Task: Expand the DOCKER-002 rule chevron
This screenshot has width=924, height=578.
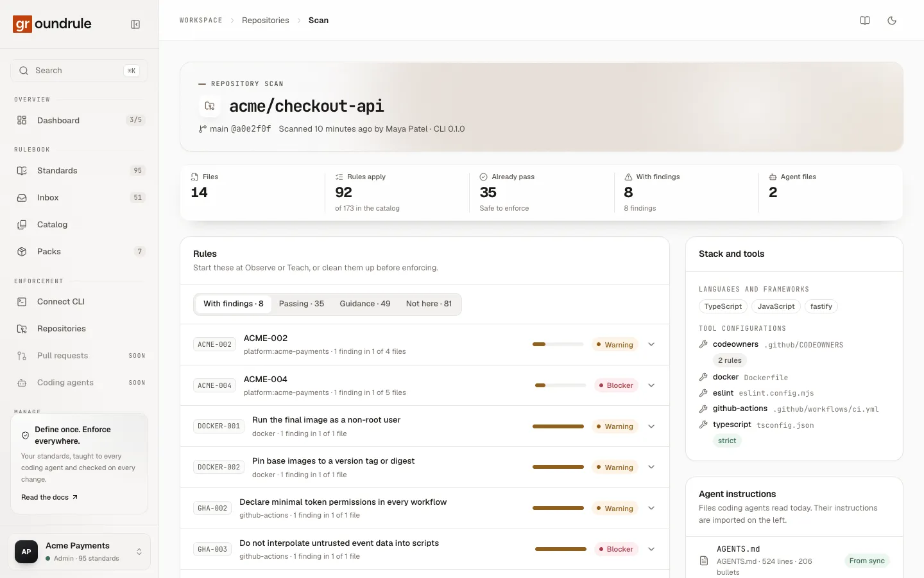Action: click(651, 467)
